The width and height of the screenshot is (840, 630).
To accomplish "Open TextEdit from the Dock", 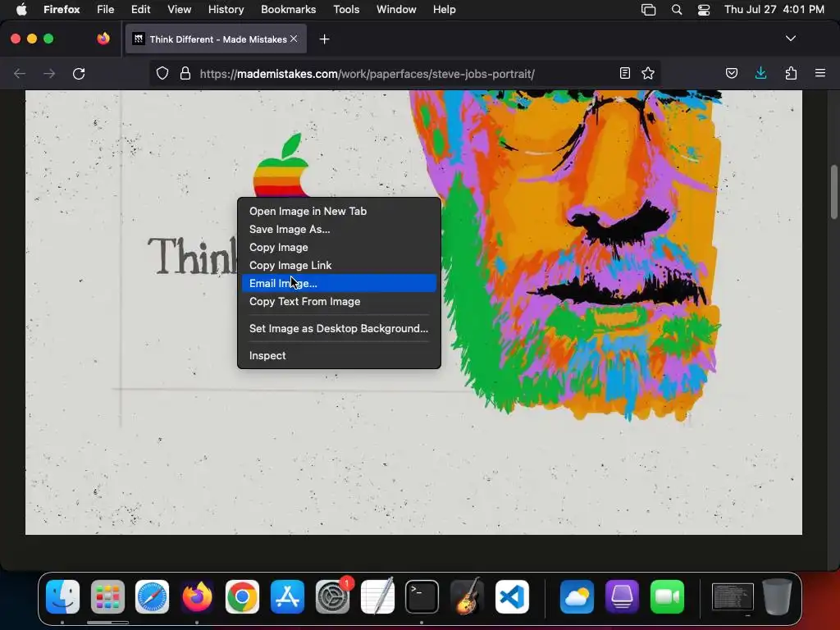I will [x=377, y=596].
